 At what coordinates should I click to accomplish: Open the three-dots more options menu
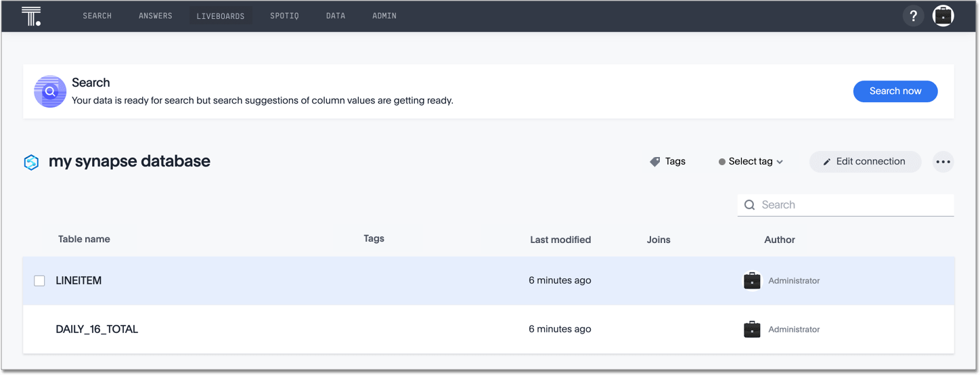pyautogui.click(x=943, y=162)
